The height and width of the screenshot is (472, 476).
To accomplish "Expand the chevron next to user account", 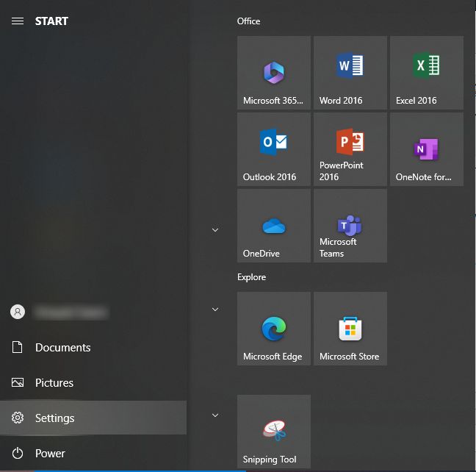I will pos(215,310).
